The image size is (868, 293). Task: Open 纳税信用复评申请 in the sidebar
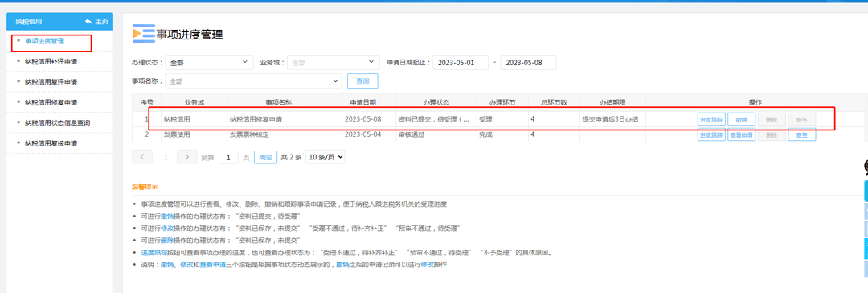(x=51, y=81)
